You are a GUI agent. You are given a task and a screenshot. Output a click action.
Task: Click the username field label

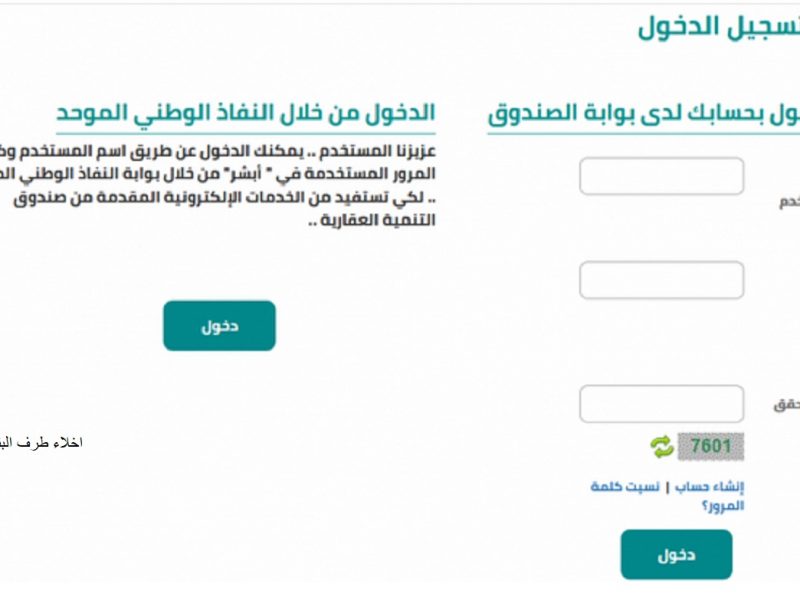point(789,202)
